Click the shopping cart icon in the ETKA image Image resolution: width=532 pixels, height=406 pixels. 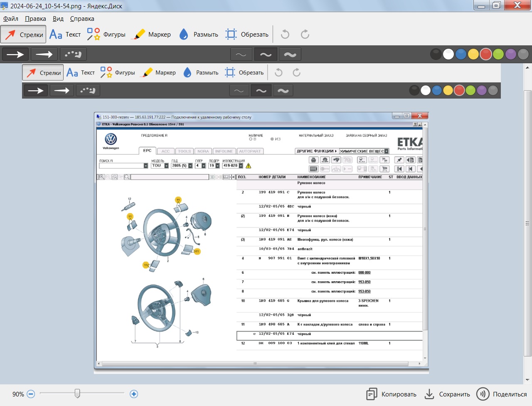(384, 169)
